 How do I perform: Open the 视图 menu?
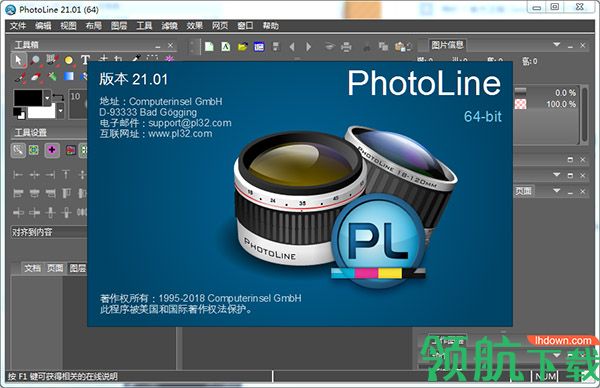pos(68,26)
